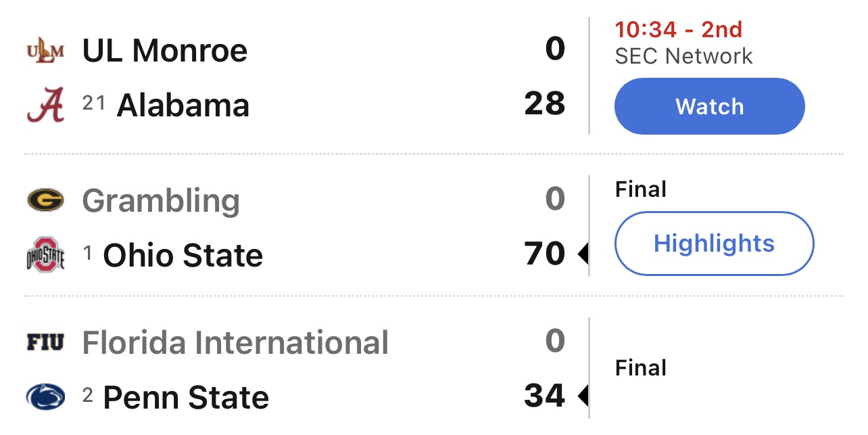Click the FIU team logo

[45, 343]
